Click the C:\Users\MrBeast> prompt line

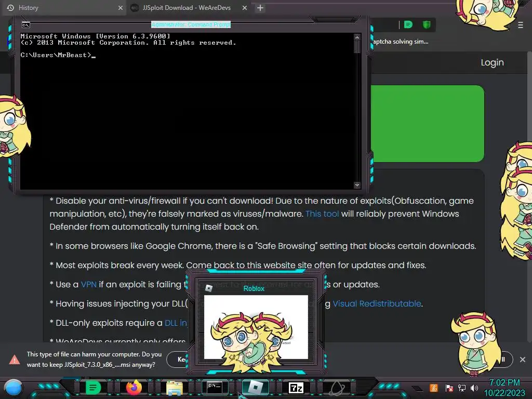click(x=58, y=55)
